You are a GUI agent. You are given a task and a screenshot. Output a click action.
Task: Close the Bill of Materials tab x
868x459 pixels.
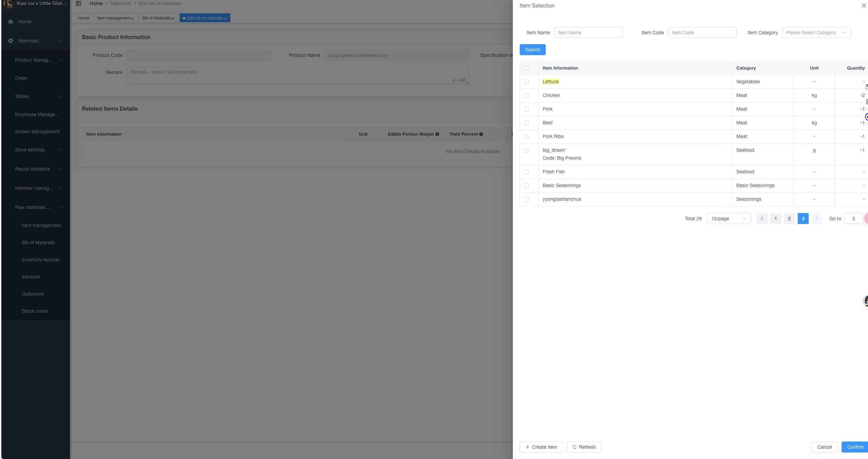click(x=173, y=18)
